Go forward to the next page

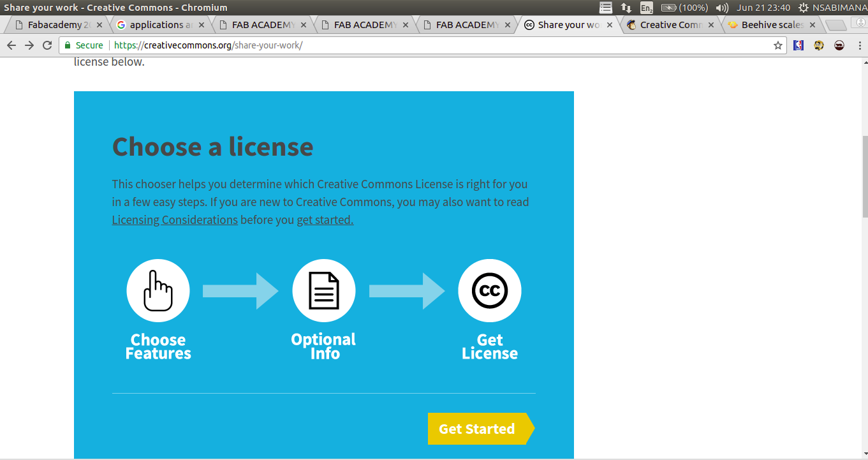click(29, 45)
